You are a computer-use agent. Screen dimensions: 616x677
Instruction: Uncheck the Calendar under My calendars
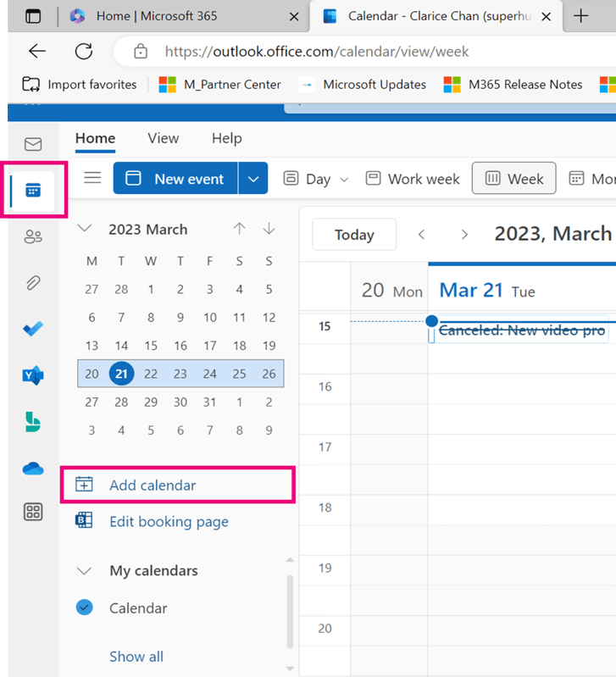[x=84, y=608]
